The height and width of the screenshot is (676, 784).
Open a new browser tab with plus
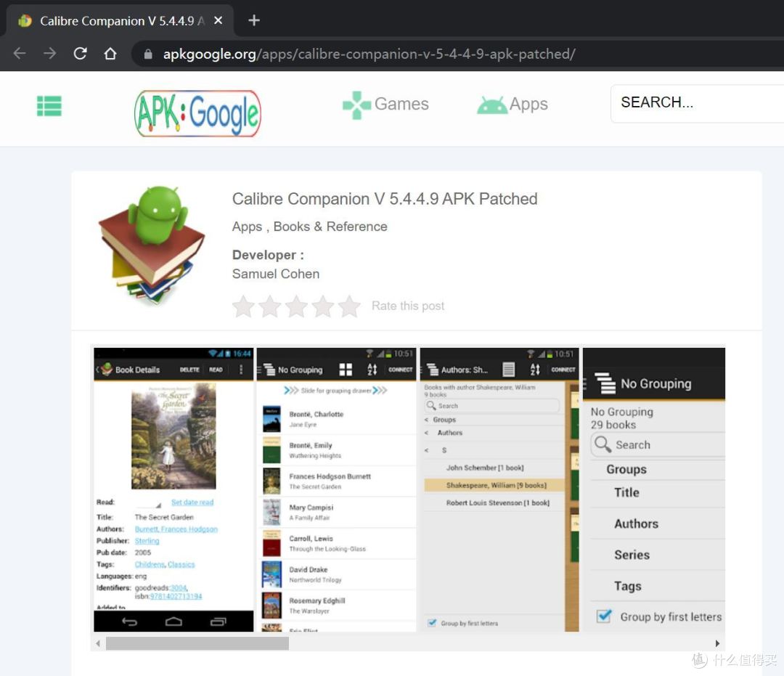[254, 20]
